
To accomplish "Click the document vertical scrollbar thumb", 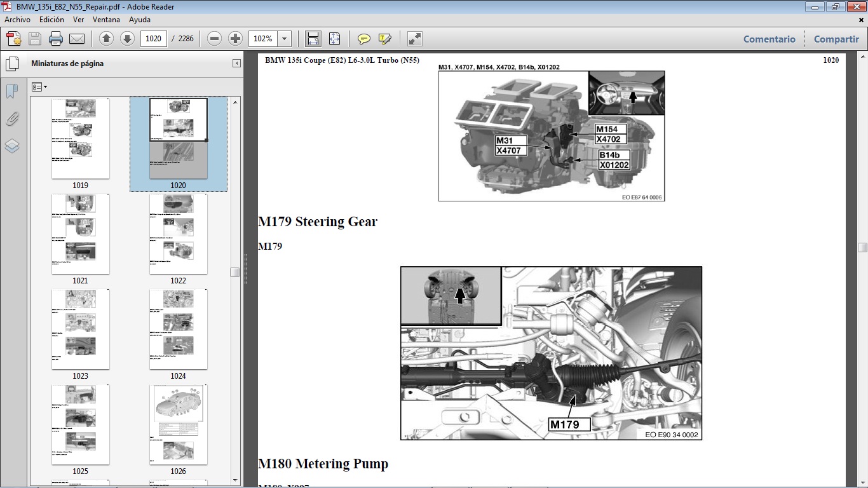I will click(x=862, y=247).
